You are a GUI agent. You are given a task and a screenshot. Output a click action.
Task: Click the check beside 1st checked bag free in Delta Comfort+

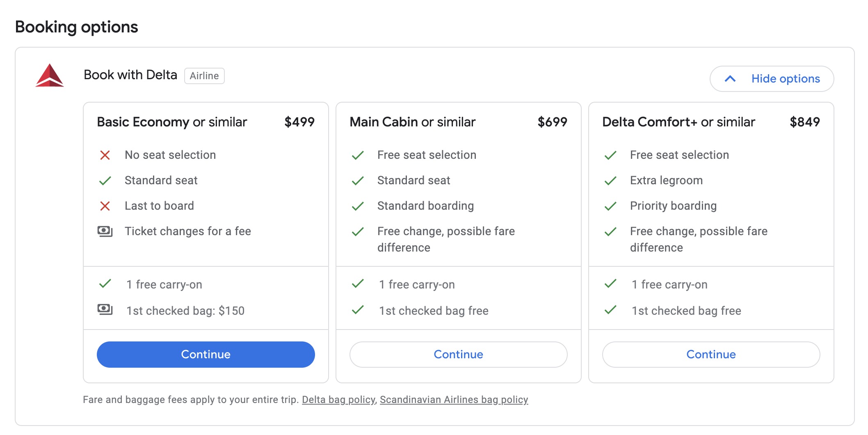coord(611,311)
